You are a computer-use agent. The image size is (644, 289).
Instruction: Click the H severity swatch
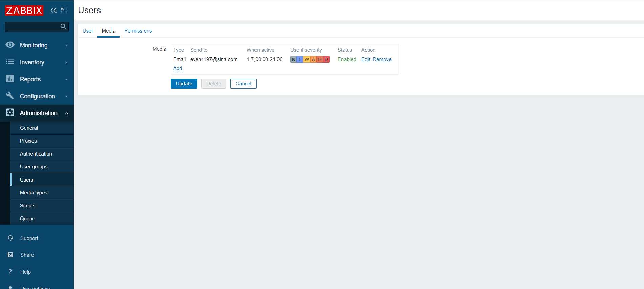pos(320,59)
